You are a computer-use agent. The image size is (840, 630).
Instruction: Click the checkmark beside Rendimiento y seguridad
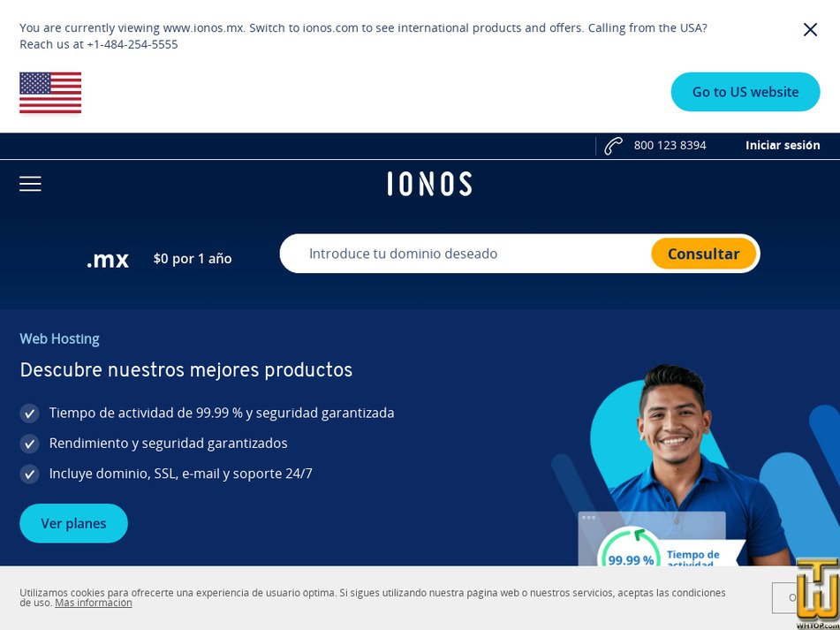tap(29, 444)
